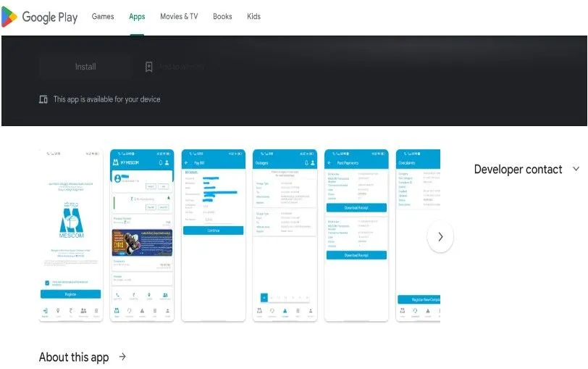Click the device availability icon
Viewport: 588px width, 369px height.
43,99
